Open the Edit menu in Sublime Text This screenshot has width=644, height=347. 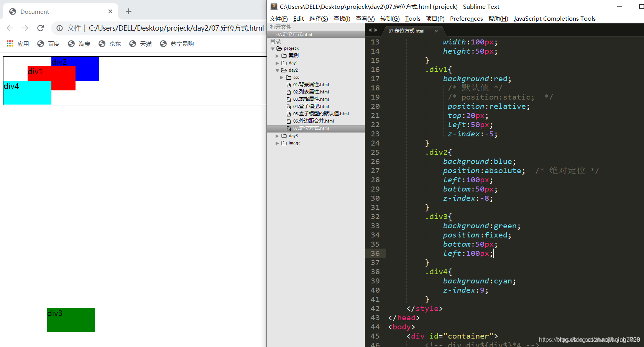298,19
